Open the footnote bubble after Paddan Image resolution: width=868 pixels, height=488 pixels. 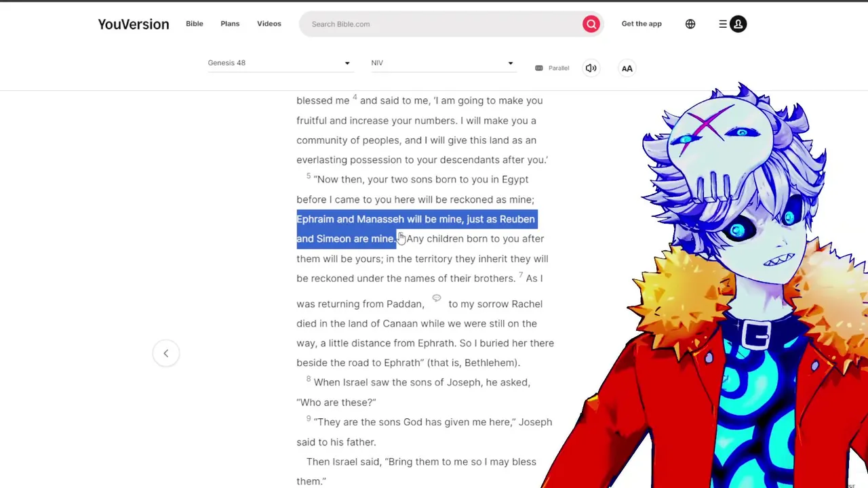pos(436,298)
